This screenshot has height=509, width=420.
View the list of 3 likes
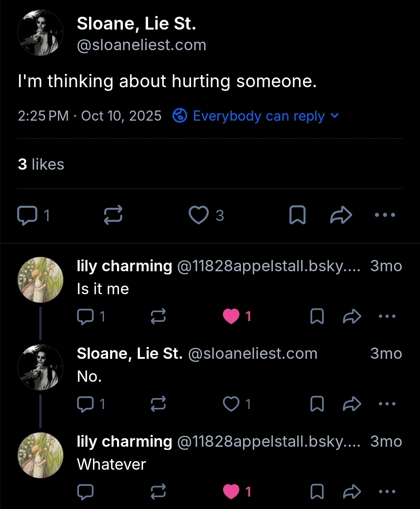point(41,164)
